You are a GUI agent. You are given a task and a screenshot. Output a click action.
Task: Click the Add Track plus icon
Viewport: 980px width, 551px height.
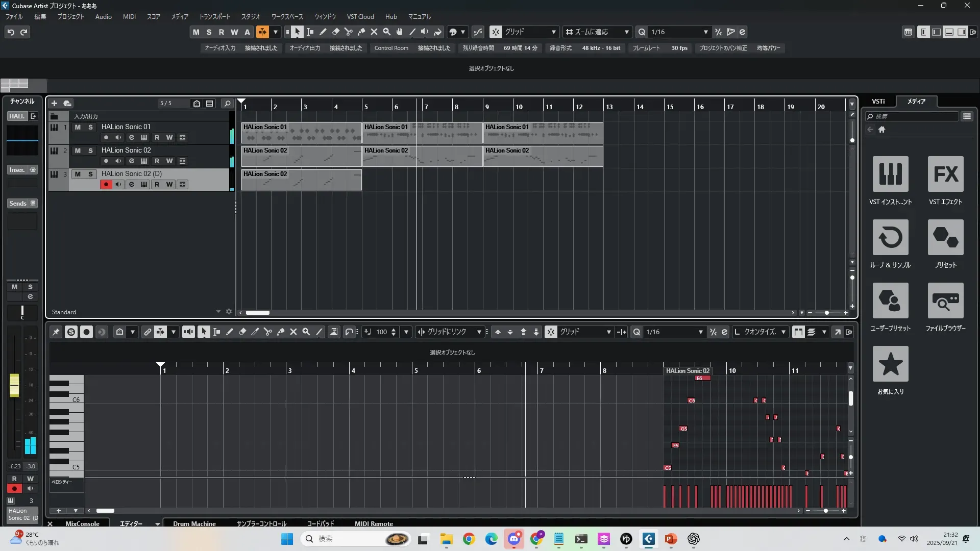[x=55, y=104]
